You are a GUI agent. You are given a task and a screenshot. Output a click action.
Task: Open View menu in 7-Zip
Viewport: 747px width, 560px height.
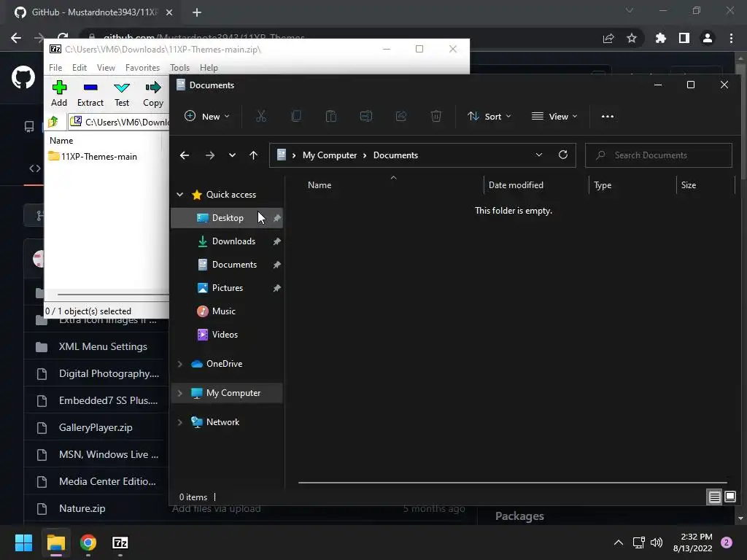[106, 68]
